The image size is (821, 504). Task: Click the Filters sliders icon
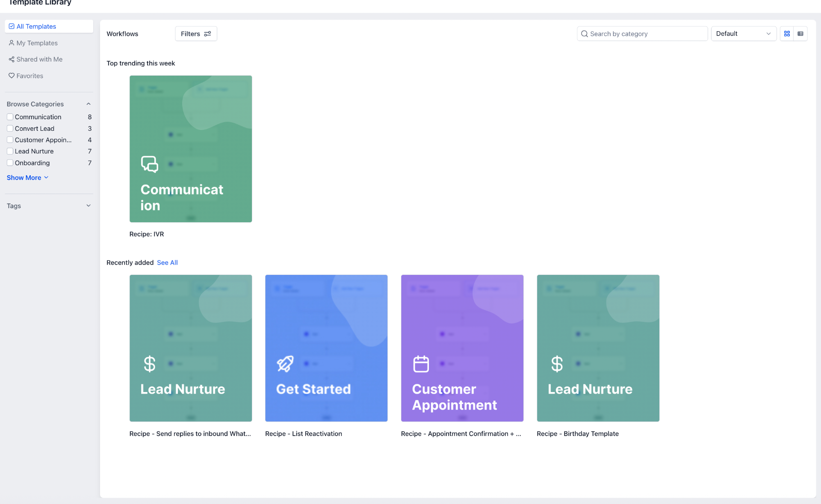coord(207,34)
